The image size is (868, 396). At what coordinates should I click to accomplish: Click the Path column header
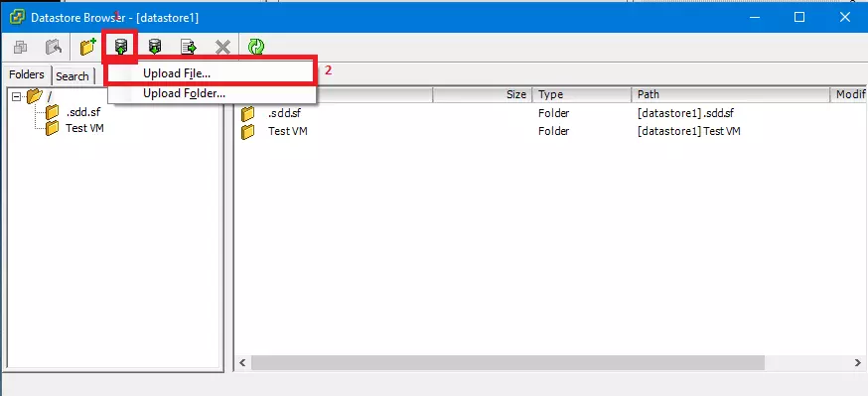(730, 94)
